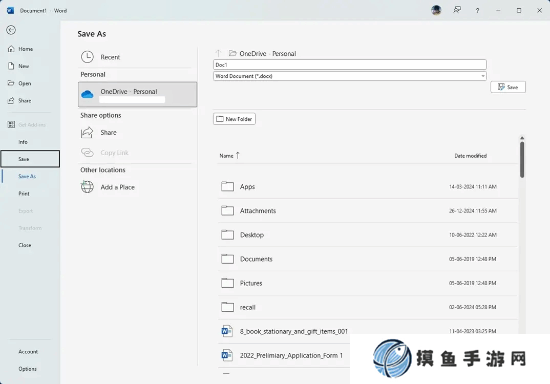The width and height of the screenshot is (550, 384).
Task: Click the Desktop folder icon
Action: [x=227, y=235]
